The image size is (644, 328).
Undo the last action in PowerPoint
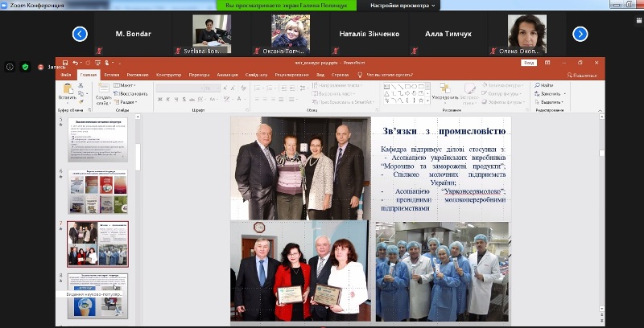point(75,63)
